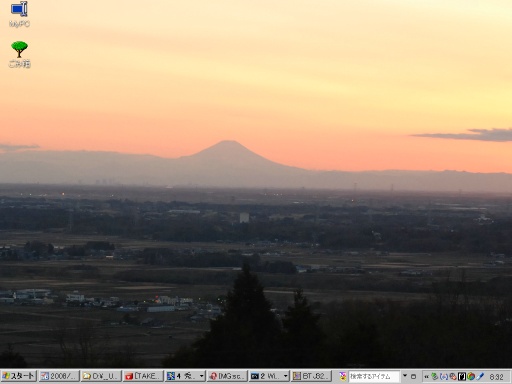Open the search deskbar options dropdown arrow
Screen dimensions: 512x384
pyautogui.click(x=405, y=376)
